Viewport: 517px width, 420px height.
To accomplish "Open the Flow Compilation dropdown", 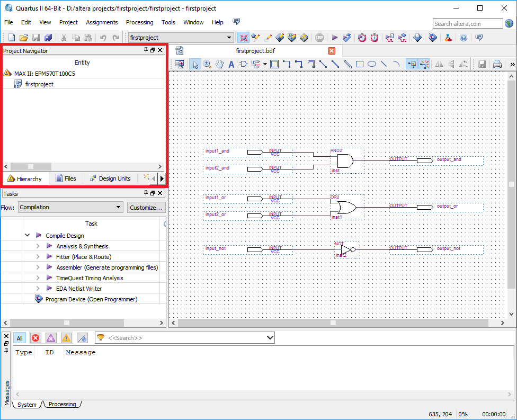I will [70, 208].
